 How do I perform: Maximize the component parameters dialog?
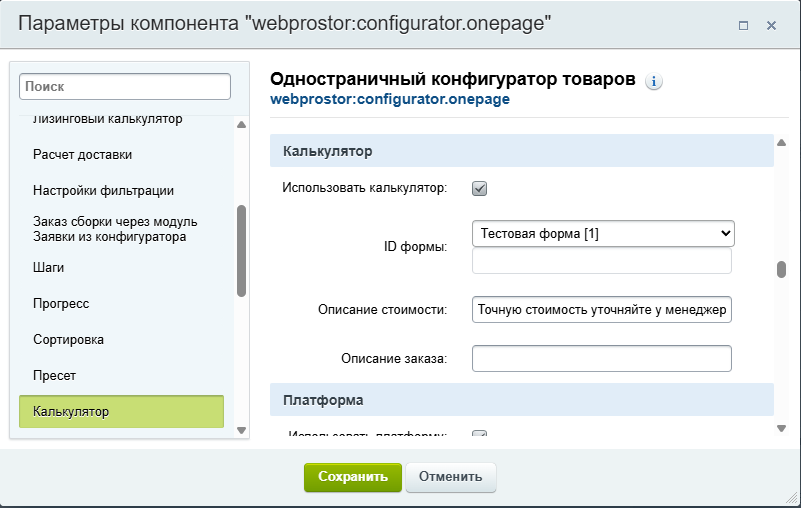(x=743, y=26)
